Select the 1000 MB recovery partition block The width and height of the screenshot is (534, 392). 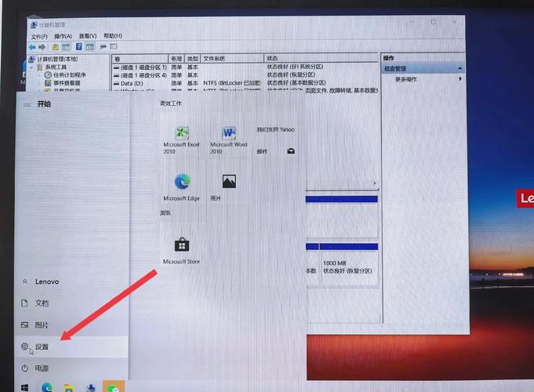point(349,264)
